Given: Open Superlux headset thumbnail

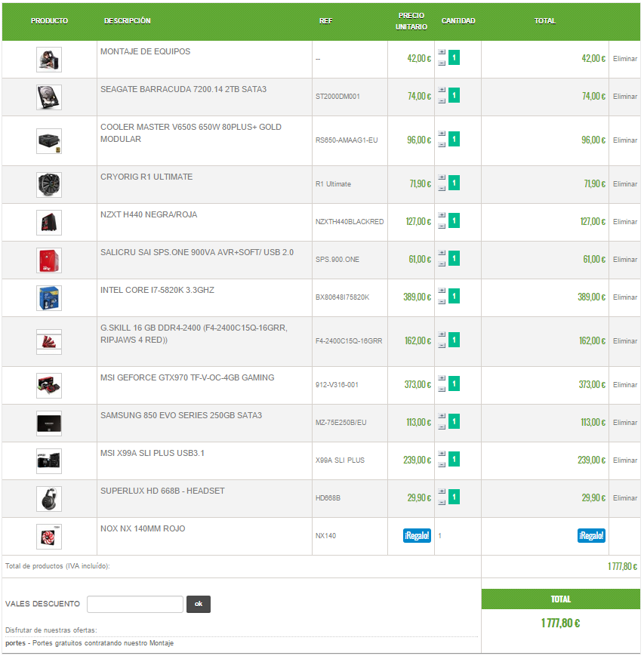Looking at the screenshot, I should [x=49, y=499].
